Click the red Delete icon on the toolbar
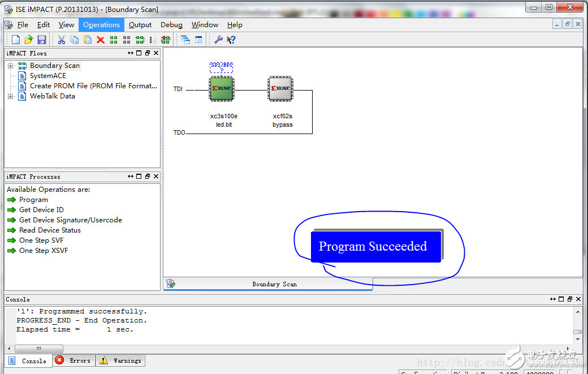588x374 pixels. tap(100, 40)
